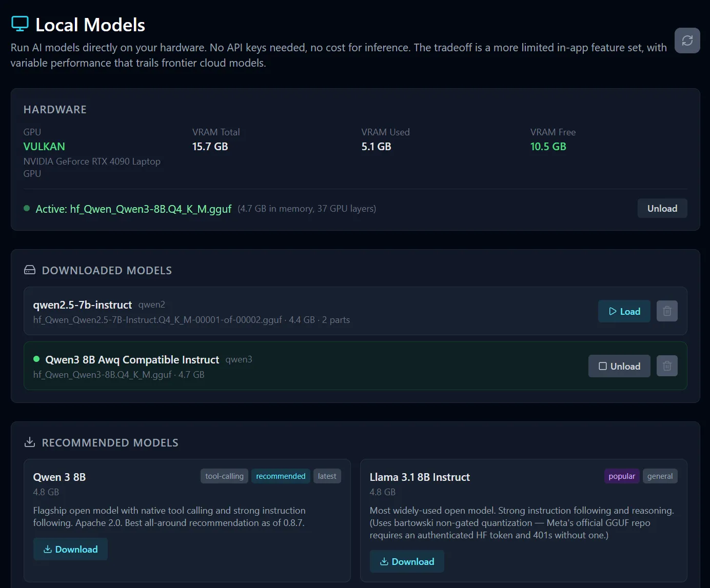The image size is (710, 588).
Task: Click the active model filename hf_Qwen_Qwen3-8B.Q4_K_M.gguf
Action: 151,209
